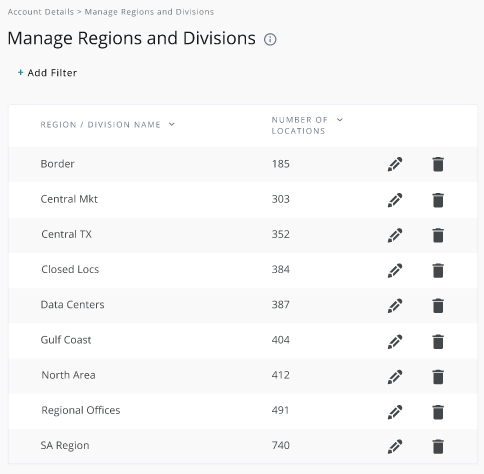The image size is (484, 474).
Task: Delete the Central TX region
Action: [438, 235]
